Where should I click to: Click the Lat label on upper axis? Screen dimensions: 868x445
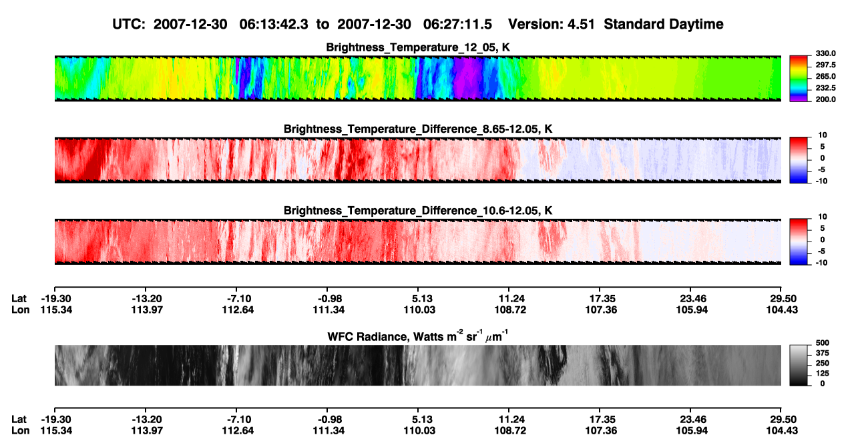coord(19,299)
